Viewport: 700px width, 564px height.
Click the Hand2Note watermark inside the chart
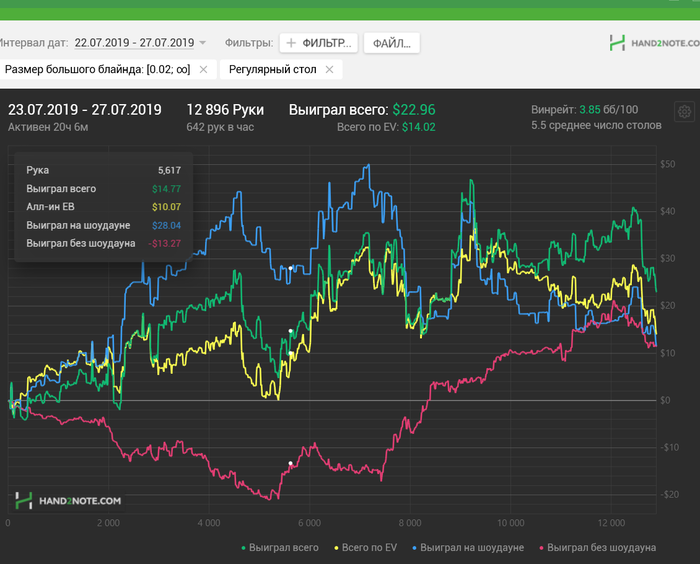click(x=68, y=500)
